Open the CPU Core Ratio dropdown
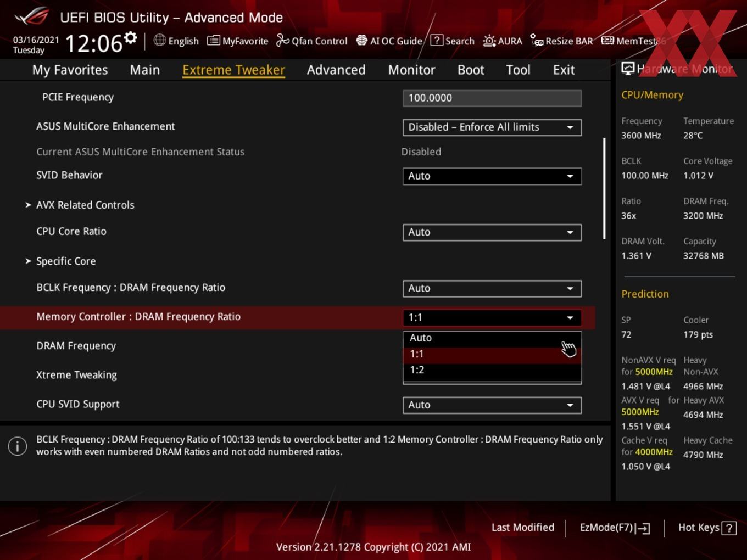 [492, 232]
